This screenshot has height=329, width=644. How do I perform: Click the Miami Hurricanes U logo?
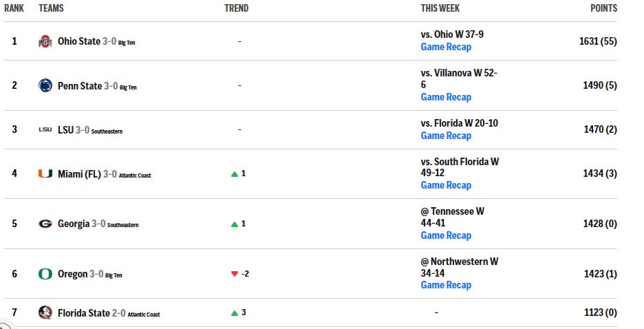[45, 173]
